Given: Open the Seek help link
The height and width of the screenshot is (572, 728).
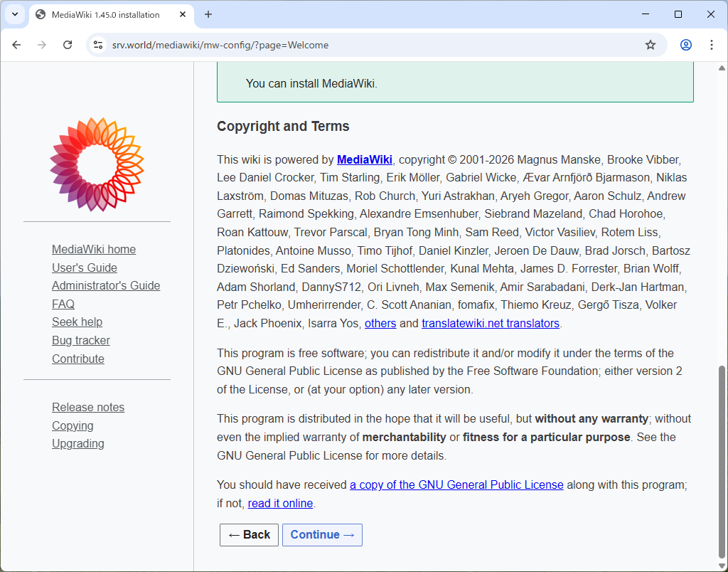Looking at the screenshot, I should coord(77,322).
